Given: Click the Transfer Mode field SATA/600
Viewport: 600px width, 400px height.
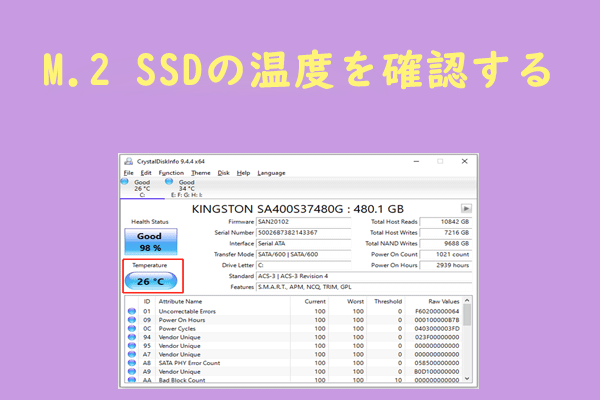Looking at the screenshot, I should click(x=303, y=254).
